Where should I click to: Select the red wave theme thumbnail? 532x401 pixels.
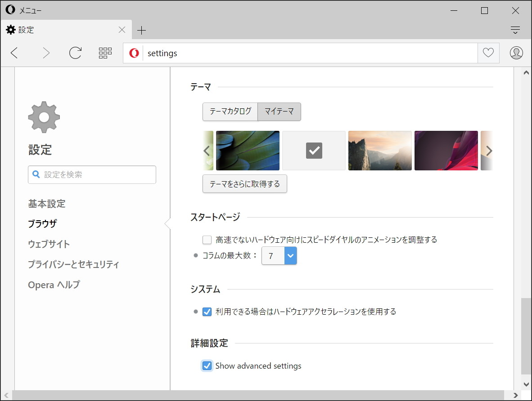(x=446, y=151)
